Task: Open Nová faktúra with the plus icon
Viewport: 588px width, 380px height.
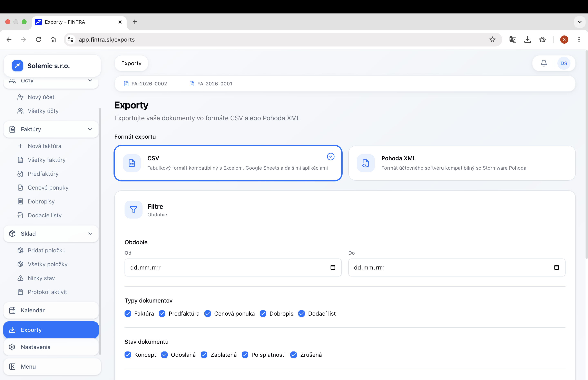Action: tap(20, 146)
